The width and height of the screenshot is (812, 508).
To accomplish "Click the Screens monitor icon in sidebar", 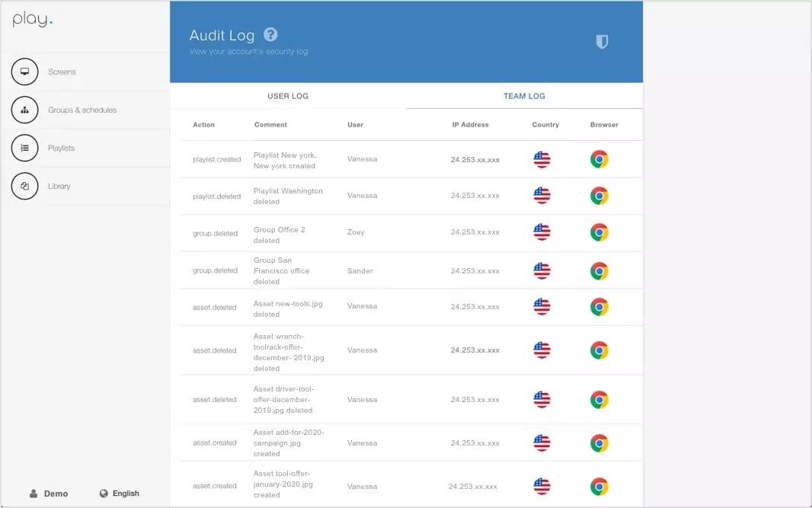I will (24, 72).
